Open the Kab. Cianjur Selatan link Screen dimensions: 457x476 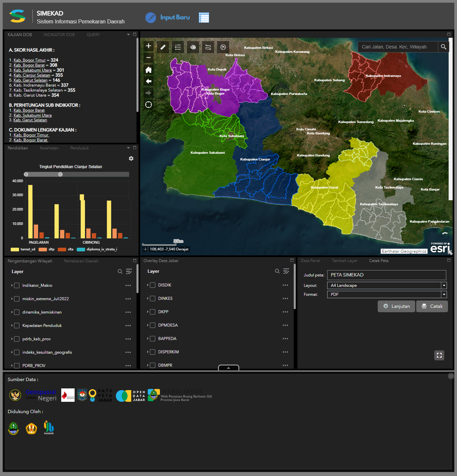coord(32,75)
